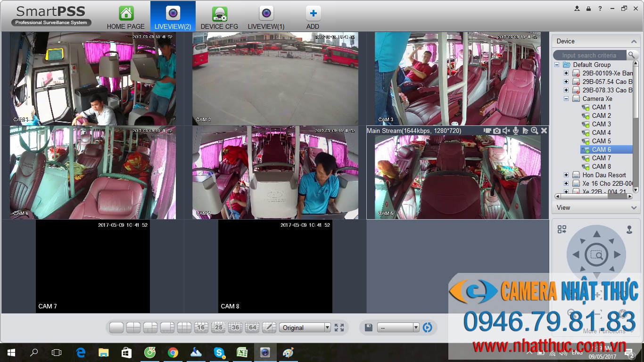Screen dimensions: 644x362
Task: Select CAM 2 in the device tree
Action: point(601,115)
